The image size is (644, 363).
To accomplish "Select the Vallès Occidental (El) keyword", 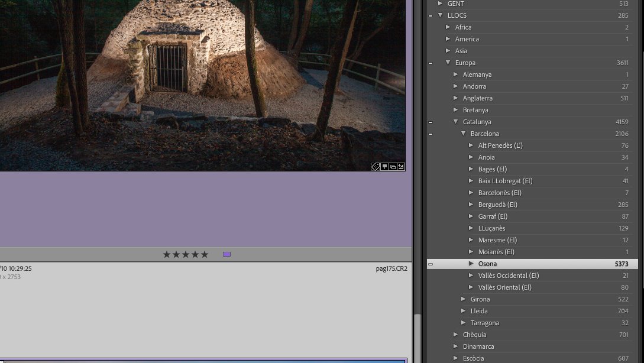I will tap(509, 276).
